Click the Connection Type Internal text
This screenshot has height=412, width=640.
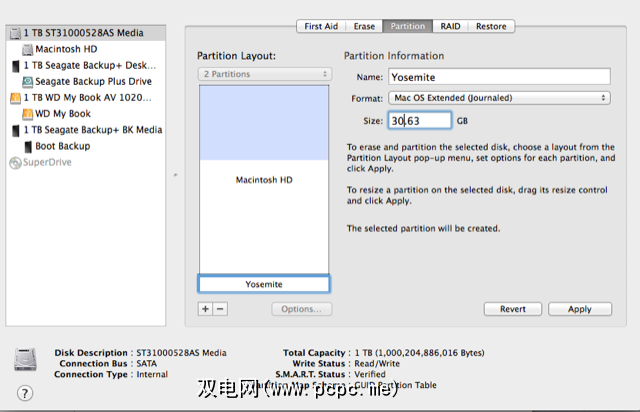click(x=152, y=374)
